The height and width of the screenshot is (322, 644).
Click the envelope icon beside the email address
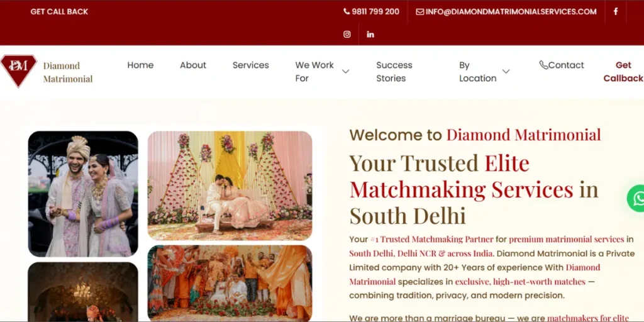419,12
